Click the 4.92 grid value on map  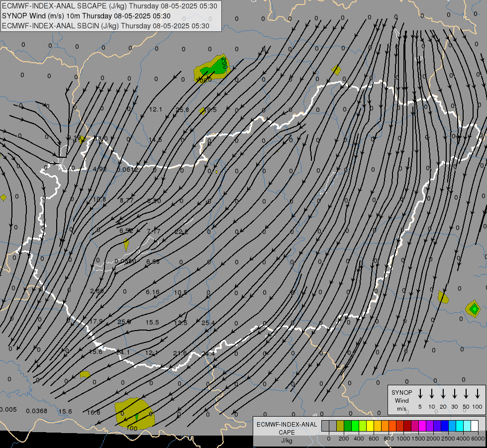[99, 169]
